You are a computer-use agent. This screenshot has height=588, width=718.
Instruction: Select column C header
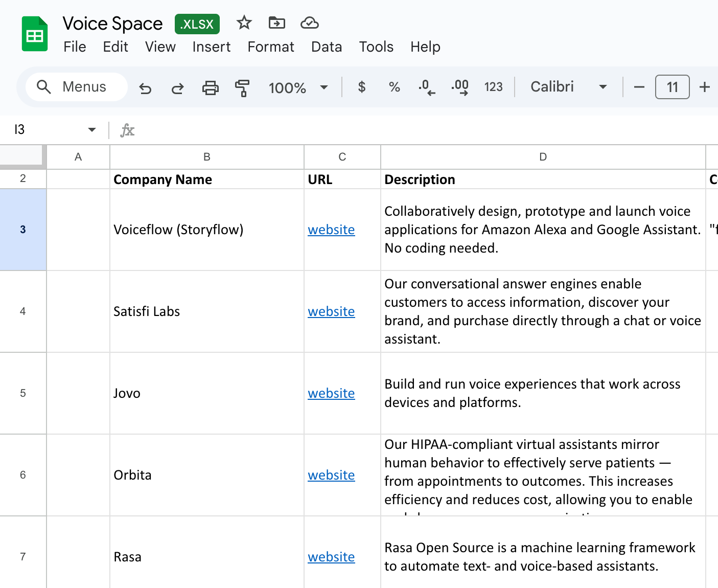point(342,157)
